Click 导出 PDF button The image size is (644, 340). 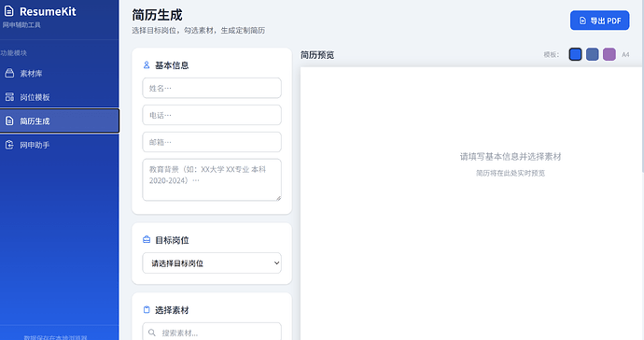(x=599, y=21)
